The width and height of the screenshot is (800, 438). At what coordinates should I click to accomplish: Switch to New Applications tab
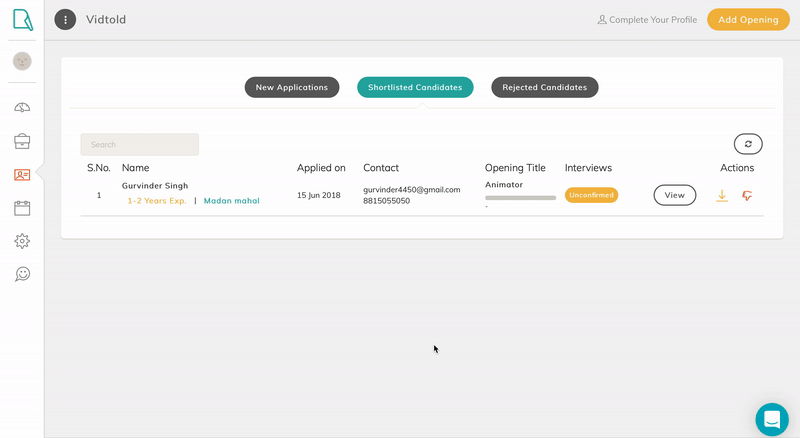292,87
